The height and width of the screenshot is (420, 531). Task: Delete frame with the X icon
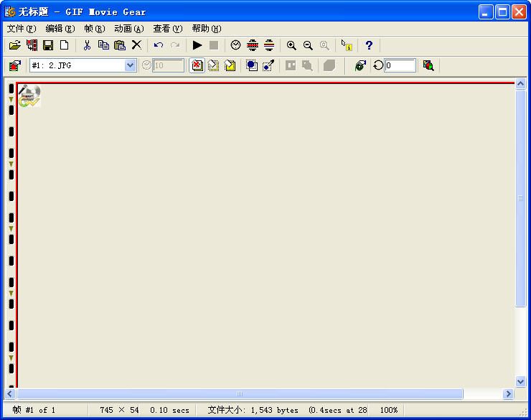136,45
